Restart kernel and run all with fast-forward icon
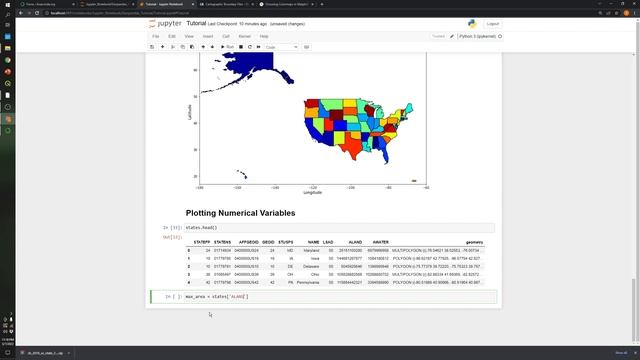 [x=258, y=47]
